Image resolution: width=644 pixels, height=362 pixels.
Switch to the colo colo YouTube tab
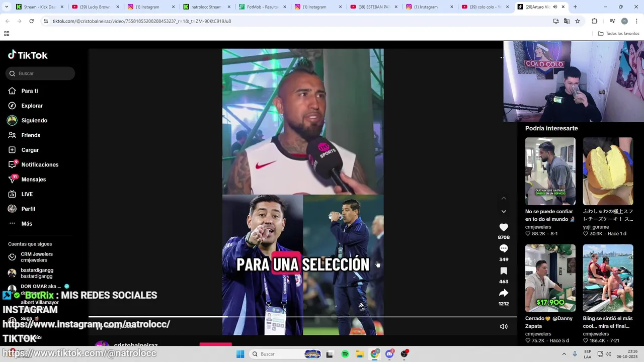pos(485,7)
